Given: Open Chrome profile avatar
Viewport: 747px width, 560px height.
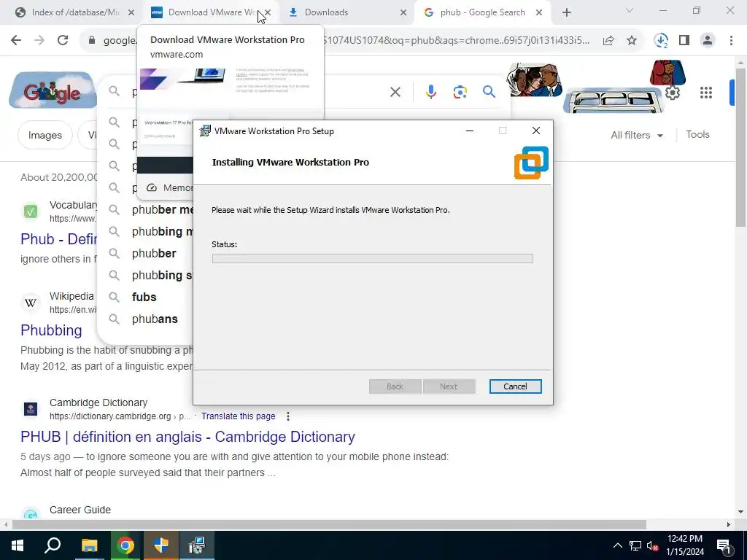Looking at the screenshot, I should pos(708,41).
